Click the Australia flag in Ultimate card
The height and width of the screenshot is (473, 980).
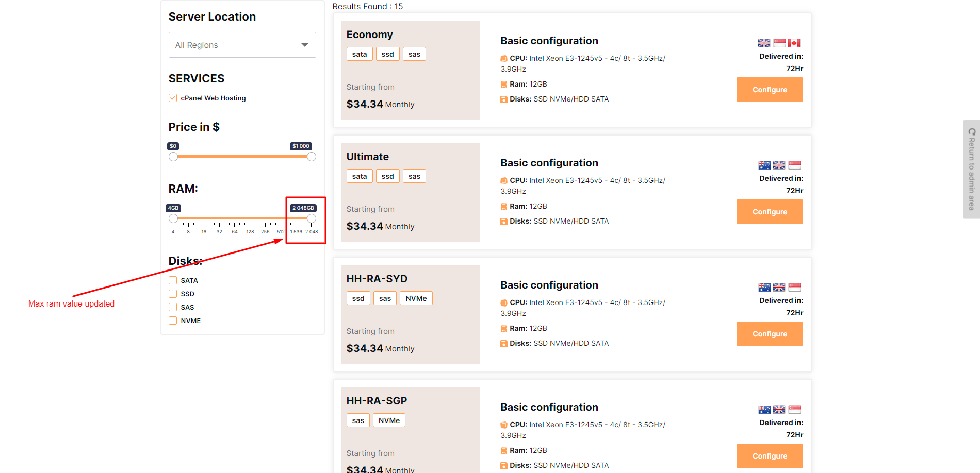pos(764,165)
